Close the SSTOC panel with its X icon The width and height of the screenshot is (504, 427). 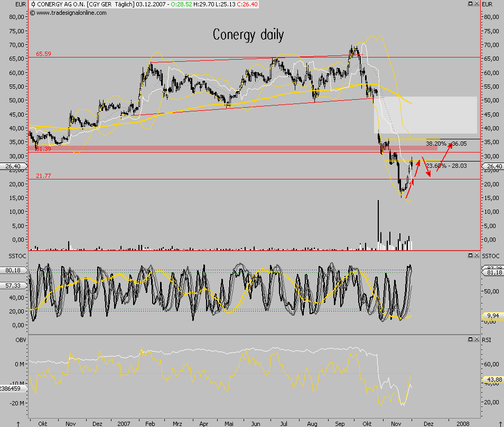click(476, 255)
